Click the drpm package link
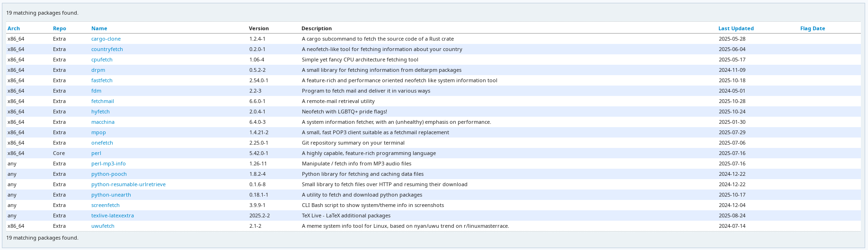 pyautogui.click(x=98, y=70)
